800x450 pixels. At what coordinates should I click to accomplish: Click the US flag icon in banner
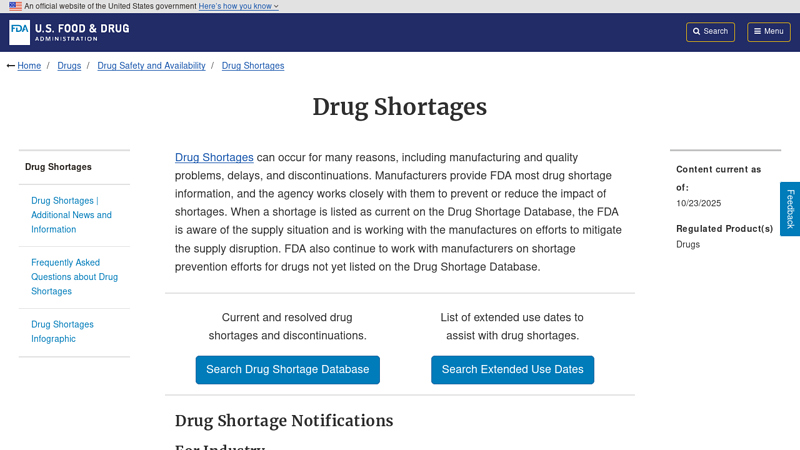tap(15, 6)
